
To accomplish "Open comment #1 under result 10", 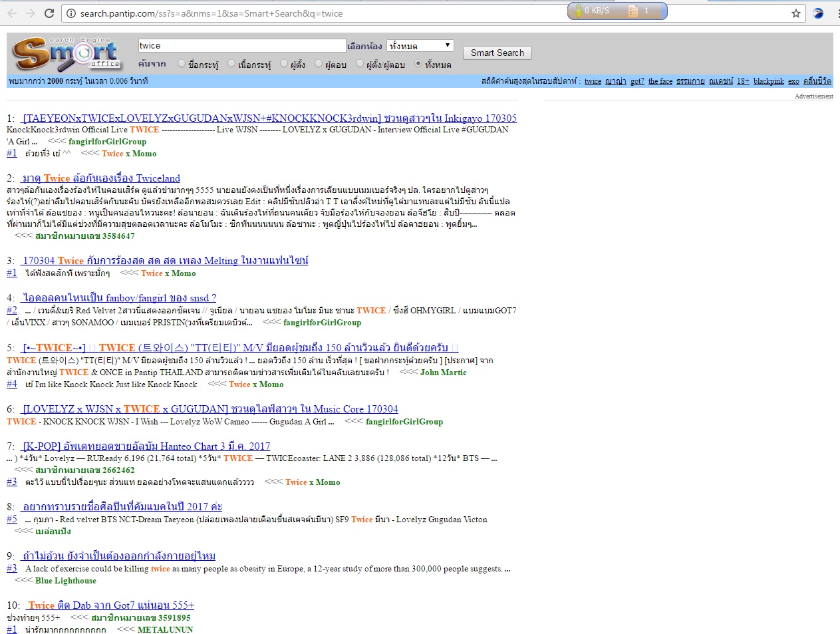I will pyautogui.click(x=12, y=629).
